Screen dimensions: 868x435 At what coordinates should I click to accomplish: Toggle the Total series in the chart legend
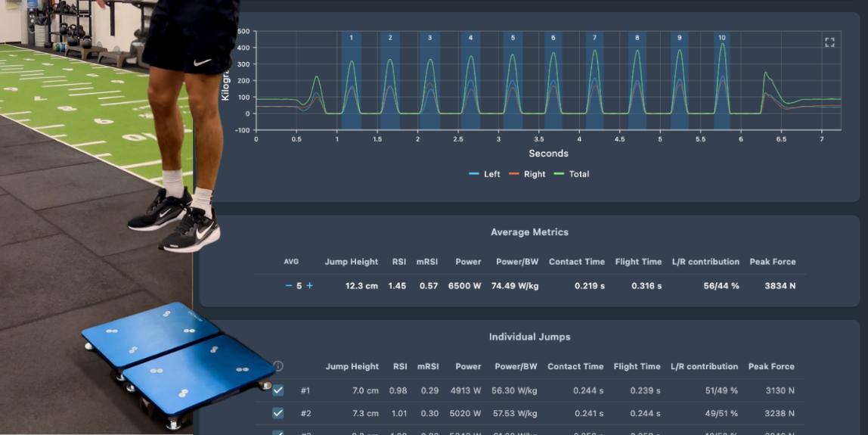coord(572,174)
